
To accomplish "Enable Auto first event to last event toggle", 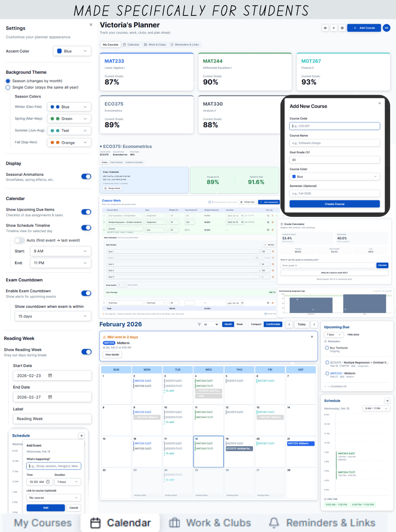I will (19, 240).
